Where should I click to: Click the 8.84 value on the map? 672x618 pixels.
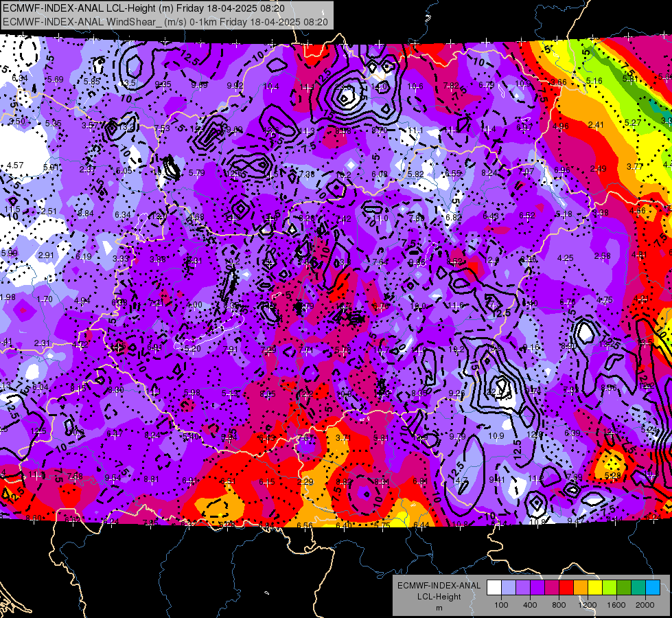coord(86,213)
